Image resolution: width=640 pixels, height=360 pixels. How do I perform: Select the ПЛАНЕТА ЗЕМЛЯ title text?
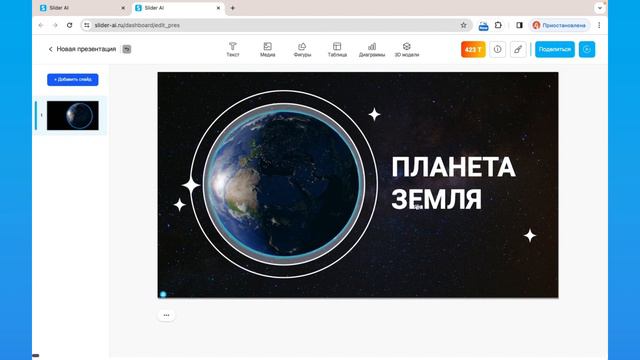[453, 183]
